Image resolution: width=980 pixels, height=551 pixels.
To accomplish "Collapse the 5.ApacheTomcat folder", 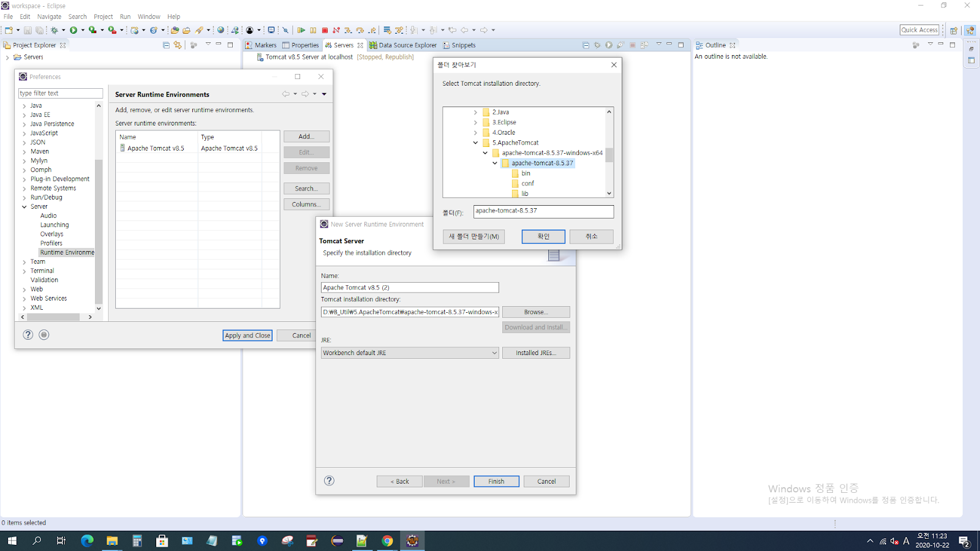I will [475, 143].
